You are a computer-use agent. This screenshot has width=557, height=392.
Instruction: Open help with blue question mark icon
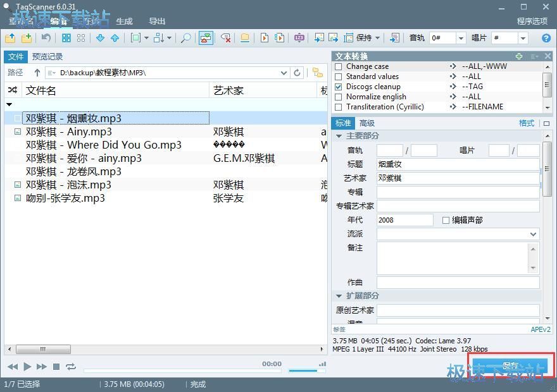tap(546, 38)
